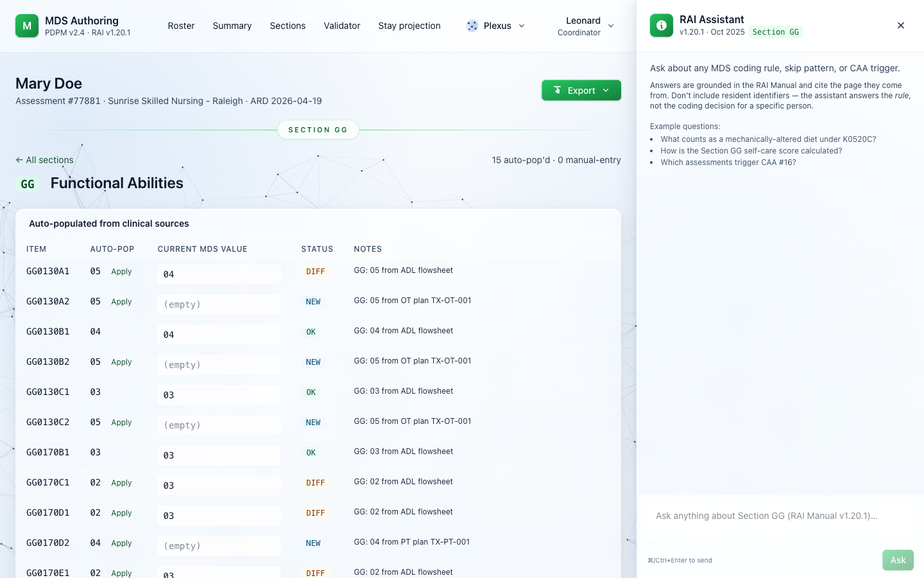
Task: Switch to the Sections tab
Action: [287, 26]
